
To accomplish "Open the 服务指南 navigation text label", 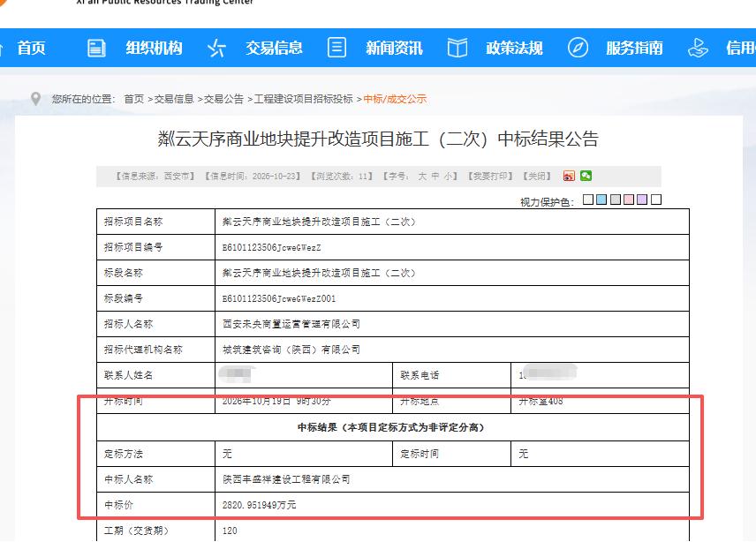I will [634, 48].
